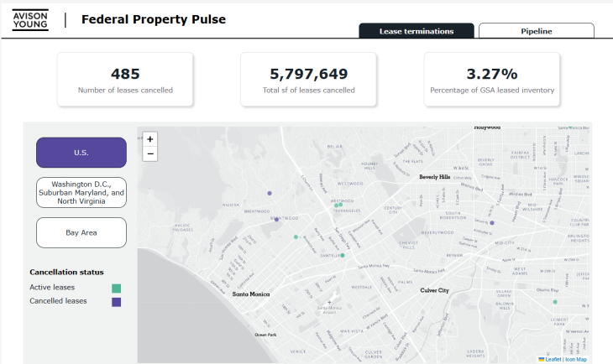Select the U.S. region button
The width and height of the screenshot is (613, 364).
[81, 153]
